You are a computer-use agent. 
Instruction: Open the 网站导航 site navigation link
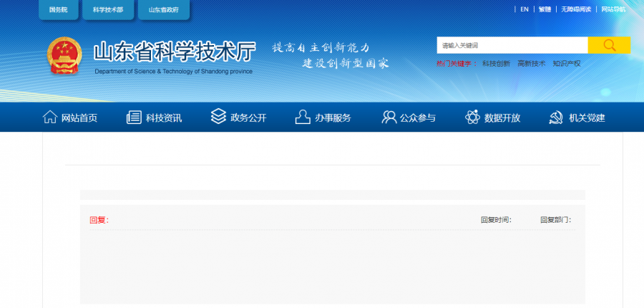point(614,9)
